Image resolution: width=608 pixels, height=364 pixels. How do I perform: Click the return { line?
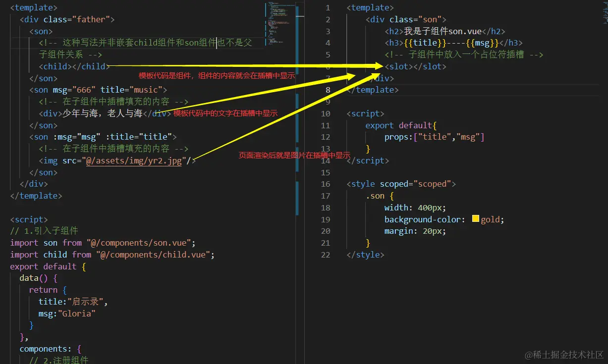pyautogui.click(x=48, y=290)
